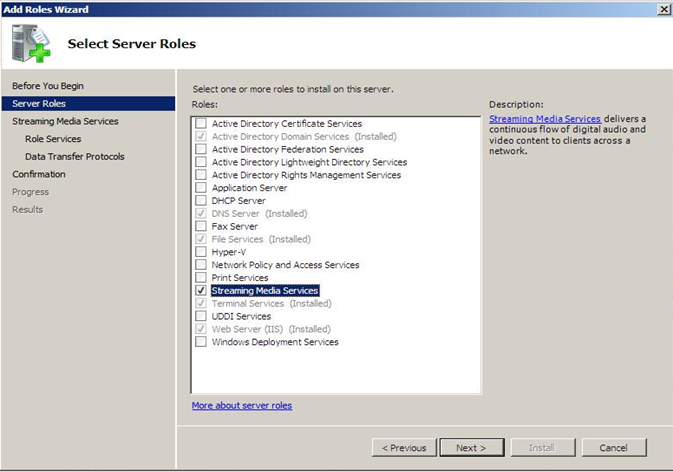The height and width of the screenshot is (472, 673).
Task: Enable Network Policy and Access Services
Action: pyautogui.click(x=201, y=265)
